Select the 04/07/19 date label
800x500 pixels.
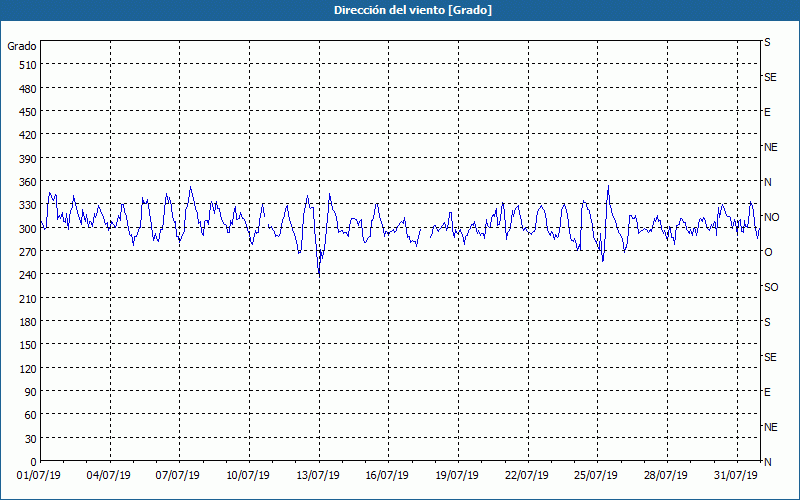pyautogui.click(x=108, y=476)
